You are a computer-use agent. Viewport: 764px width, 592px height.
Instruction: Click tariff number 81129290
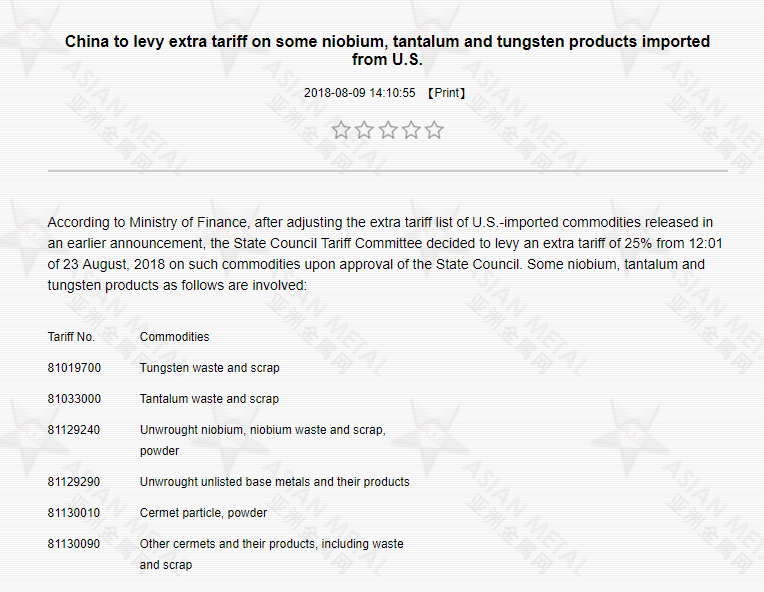(x=74, y=482)
